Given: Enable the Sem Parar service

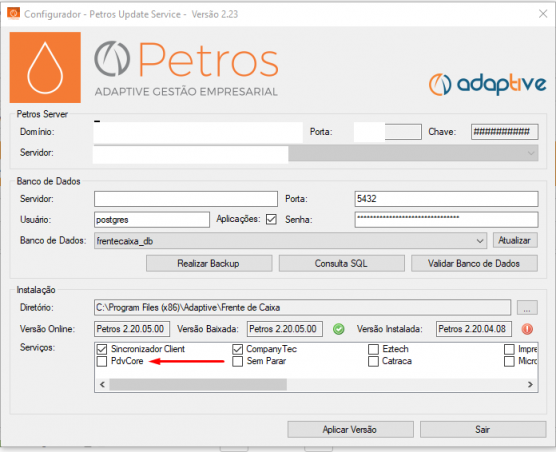Looking at the screenshot, I should (x=238, y=361).
